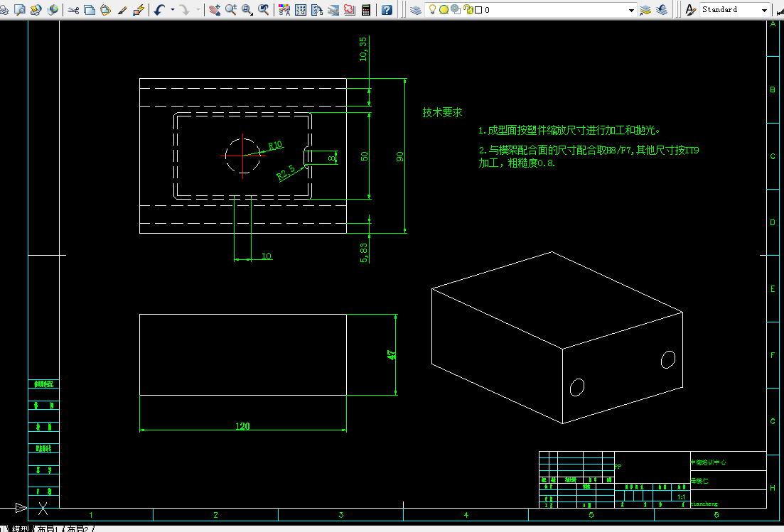The width and height of the screenshot is (784, 532).
Task: Open the Markup Set Manager icon
Action: tap(350, 9)
